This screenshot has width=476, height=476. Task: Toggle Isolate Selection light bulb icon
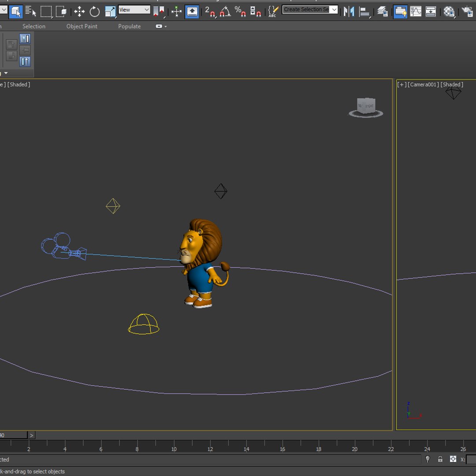(428, 459)
